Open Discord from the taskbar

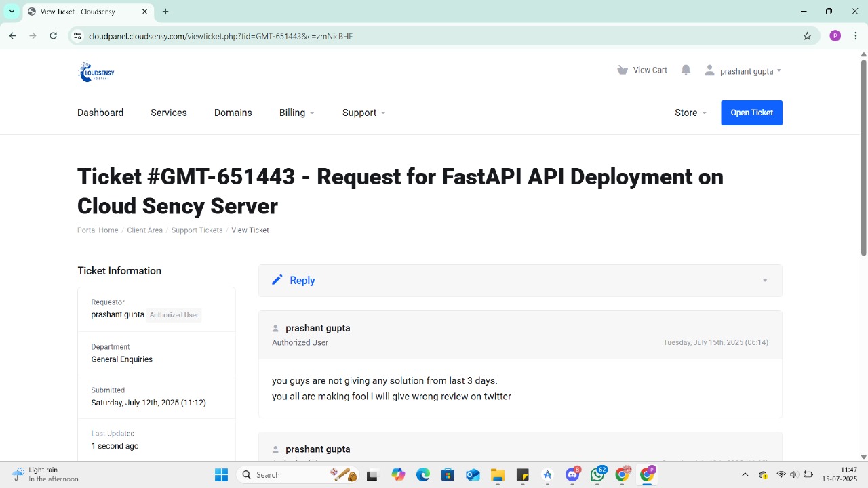(x=572, y=474)
